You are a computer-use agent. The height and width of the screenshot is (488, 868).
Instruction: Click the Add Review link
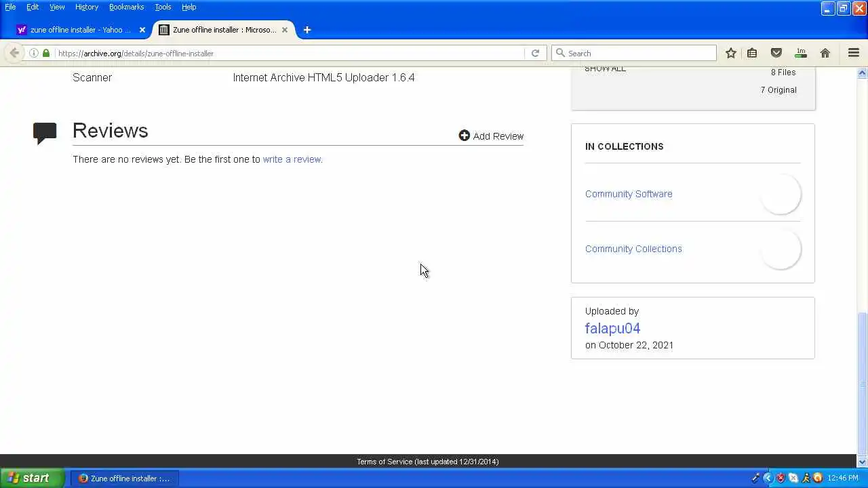coord(498,136)
